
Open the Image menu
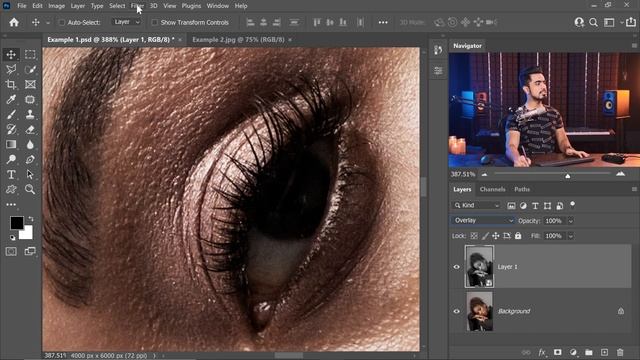coord(56,6)
